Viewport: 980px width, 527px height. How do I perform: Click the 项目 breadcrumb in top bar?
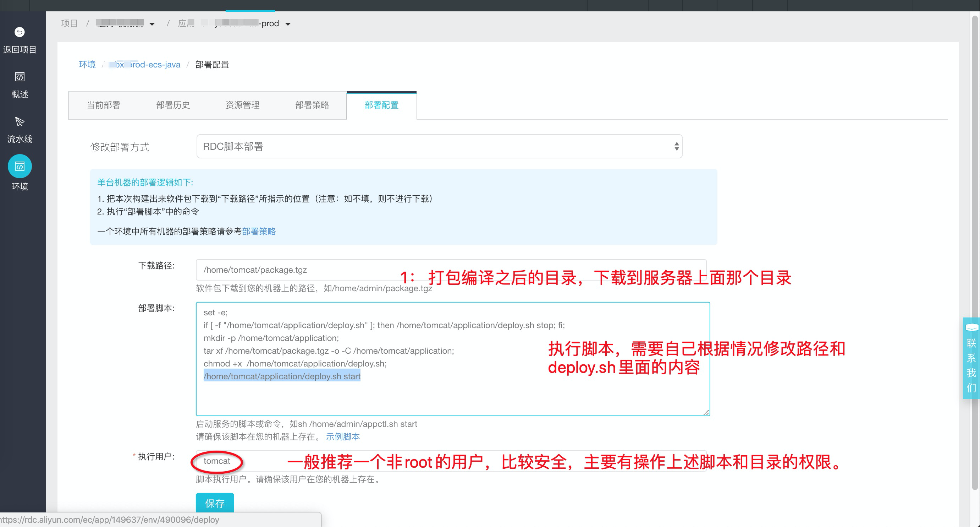pyautogui.click(x=69, y=23)
